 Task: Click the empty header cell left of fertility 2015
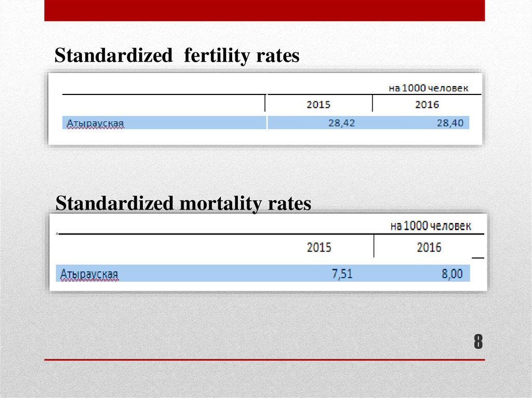pyautogui.click(x=164, y=104)
